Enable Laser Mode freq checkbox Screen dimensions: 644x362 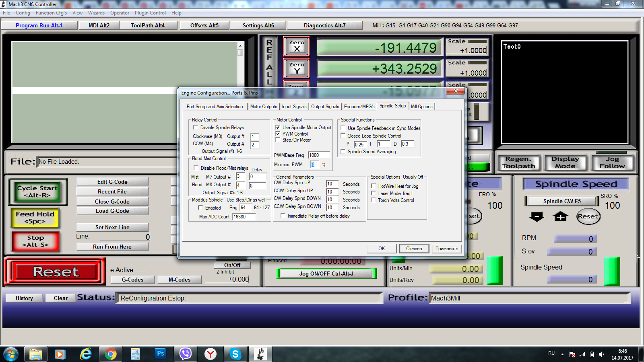click(374, 193)
